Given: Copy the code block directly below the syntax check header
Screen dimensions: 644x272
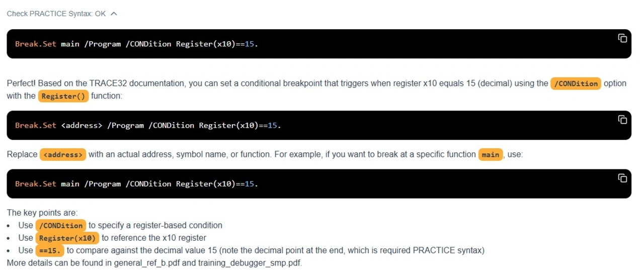Looking at the screenshot, I should pyautogui.click(x=622, y=38).
